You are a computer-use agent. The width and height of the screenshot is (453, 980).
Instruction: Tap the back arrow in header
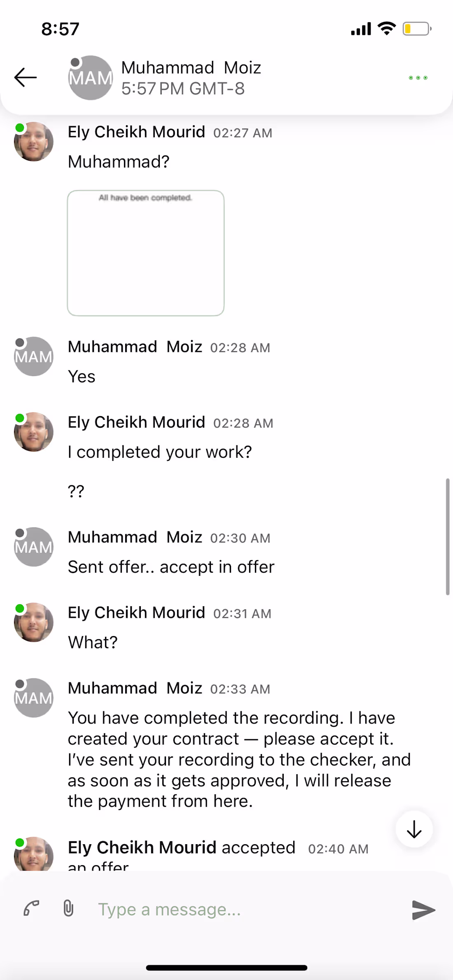tap(26, 77)
